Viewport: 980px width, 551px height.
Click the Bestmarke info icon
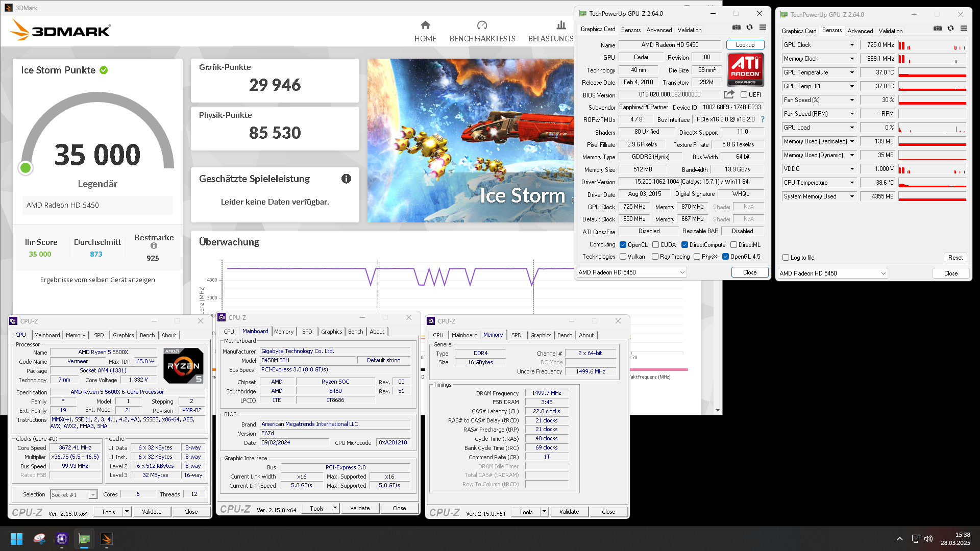click(x=154, y=246)
